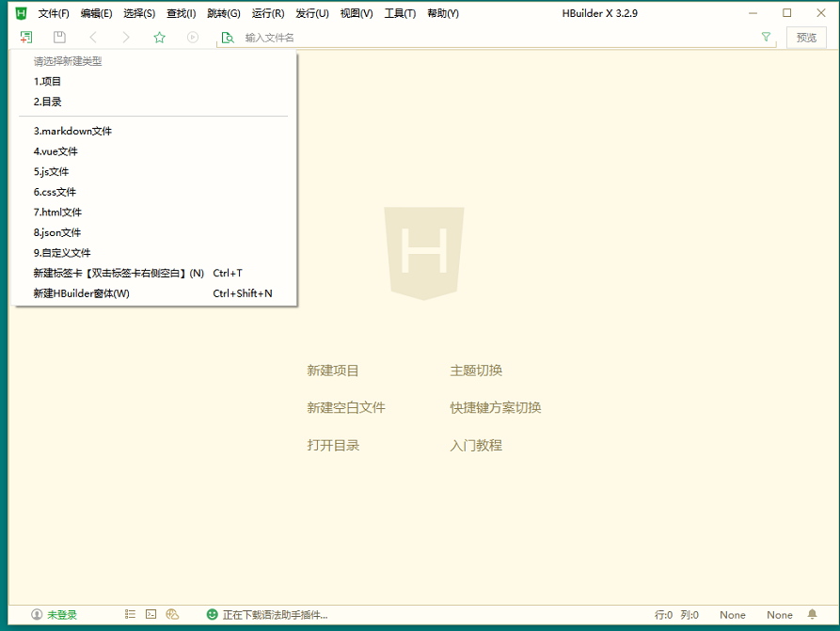Click the 新建空白文件 link
The width and height of the screenshot is (840, 631).
[x=346, y=408]
